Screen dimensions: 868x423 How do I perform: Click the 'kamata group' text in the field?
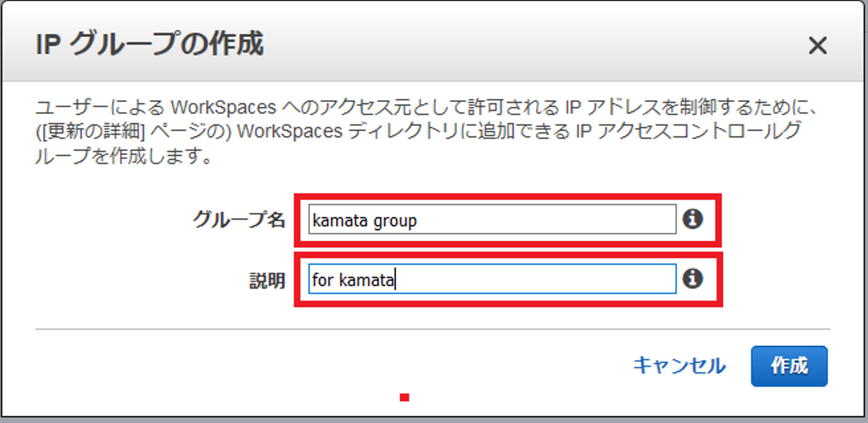[x=364, y=221]
